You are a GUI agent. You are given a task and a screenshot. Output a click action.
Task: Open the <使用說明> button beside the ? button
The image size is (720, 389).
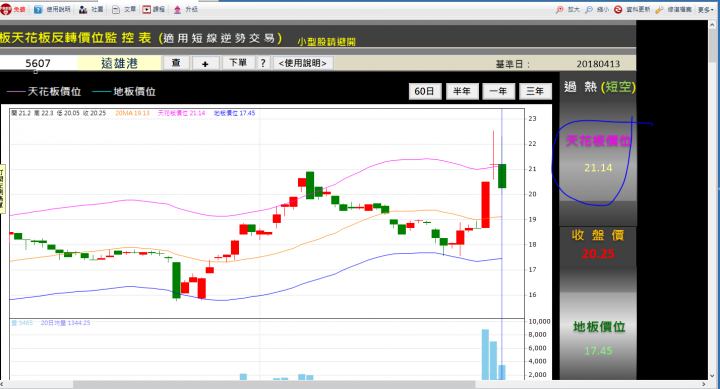303,63
